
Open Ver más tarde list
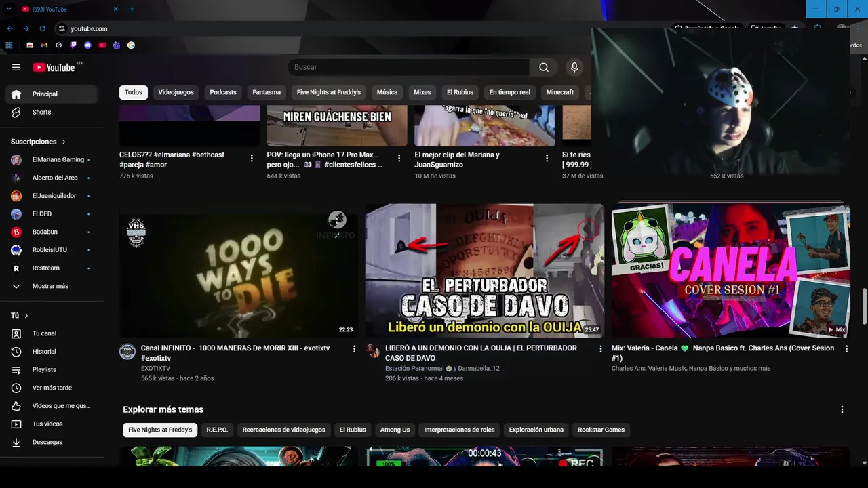52,388
